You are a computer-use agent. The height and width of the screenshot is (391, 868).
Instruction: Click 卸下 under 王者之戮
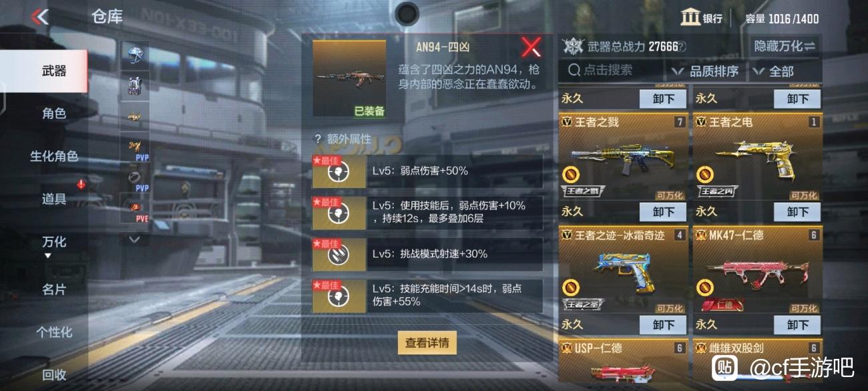(x=663, y=212)
